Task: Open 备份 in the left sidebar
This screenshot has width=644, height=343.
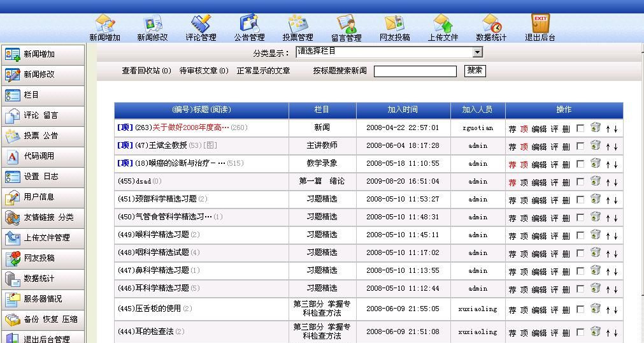Action: point(31,319)
